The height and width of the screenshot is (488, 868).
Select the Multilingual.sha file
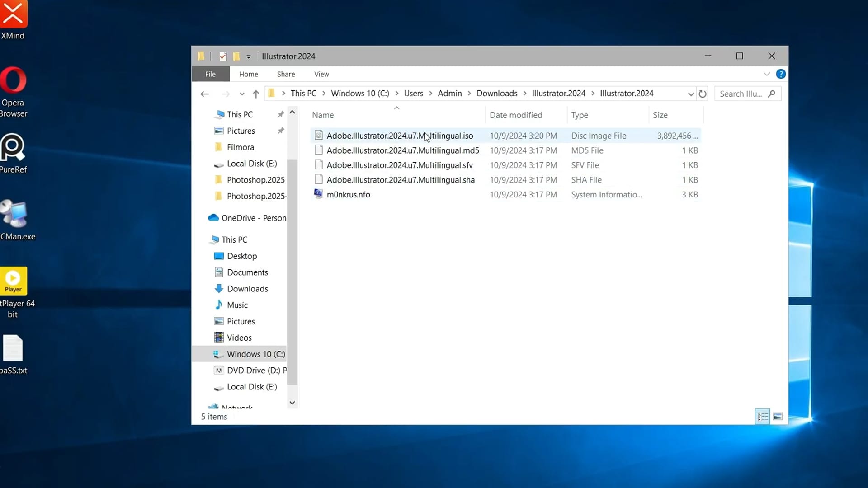[505, 180]
